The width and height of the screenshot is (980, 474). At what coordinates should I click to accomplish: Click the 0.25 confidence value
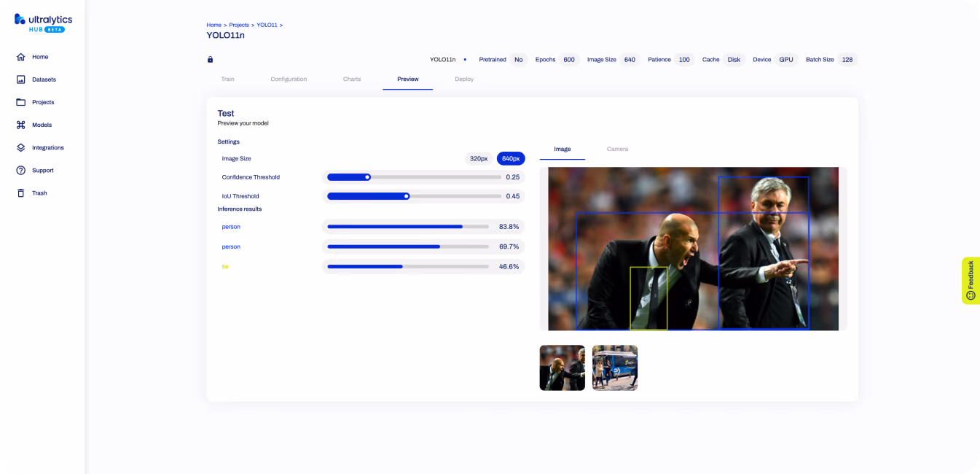(513, 177)
